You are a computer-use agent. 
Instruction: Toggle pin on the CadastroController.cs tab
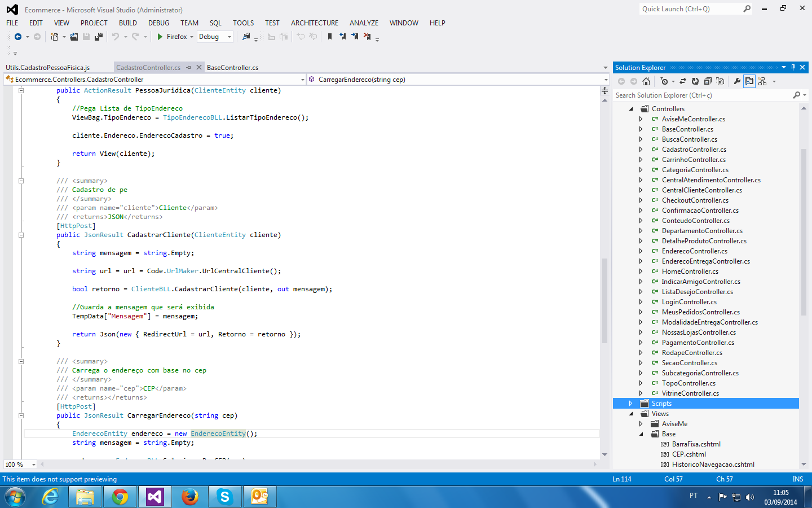click(x=188, y=67)
